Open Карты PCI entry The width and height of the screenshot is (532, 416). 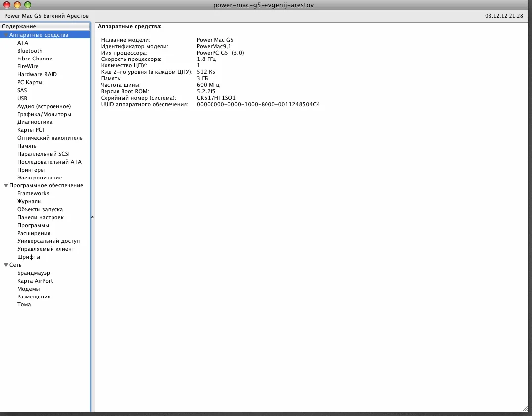pos(31,130)
